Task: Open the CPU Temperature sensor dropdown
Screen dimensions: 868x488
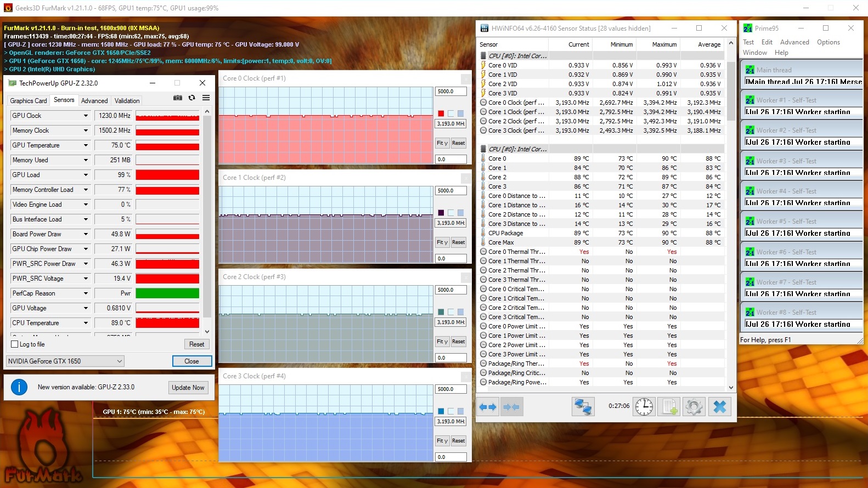Action: 86,323
